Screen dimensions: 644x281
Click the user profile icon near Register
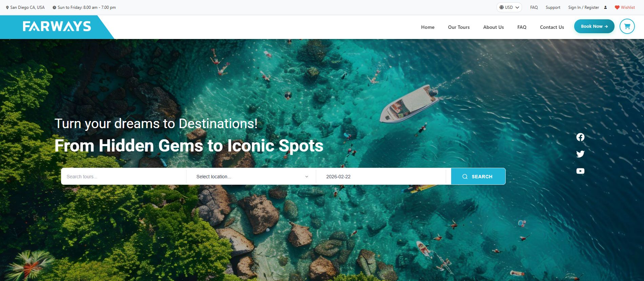coord(605,7)
